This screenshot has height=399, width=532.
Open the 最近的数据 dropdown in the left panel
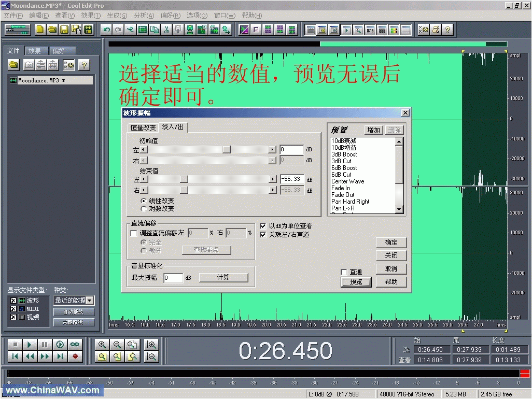click(89, 300)
